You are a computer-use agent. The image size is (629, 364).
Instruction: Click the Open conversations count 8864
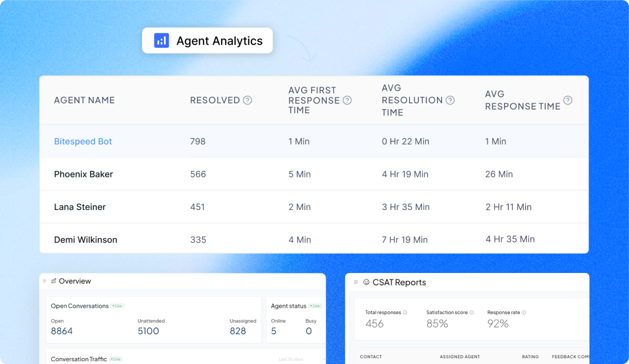coord(62,331)
